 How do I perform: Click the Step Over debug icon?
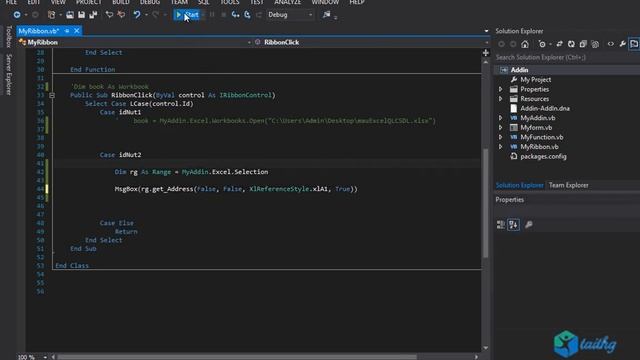click(x=247, y=15)
